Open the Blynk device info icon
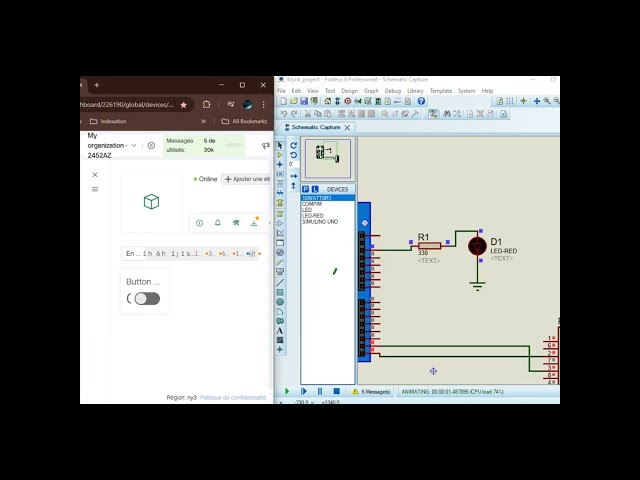The width and height of the screenshot is (640, 480). click(x=200, y=223)
